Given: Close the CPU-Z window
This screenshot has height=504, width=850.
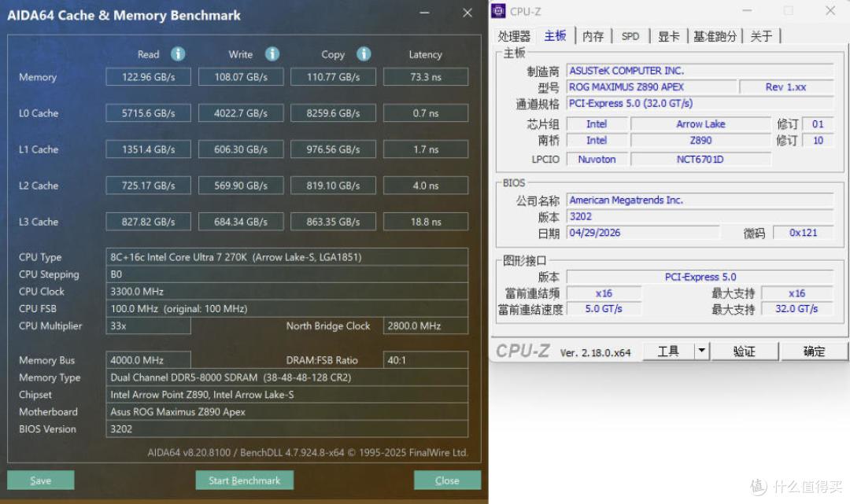Looking at the screenshot, I should (x=830, y=10).
